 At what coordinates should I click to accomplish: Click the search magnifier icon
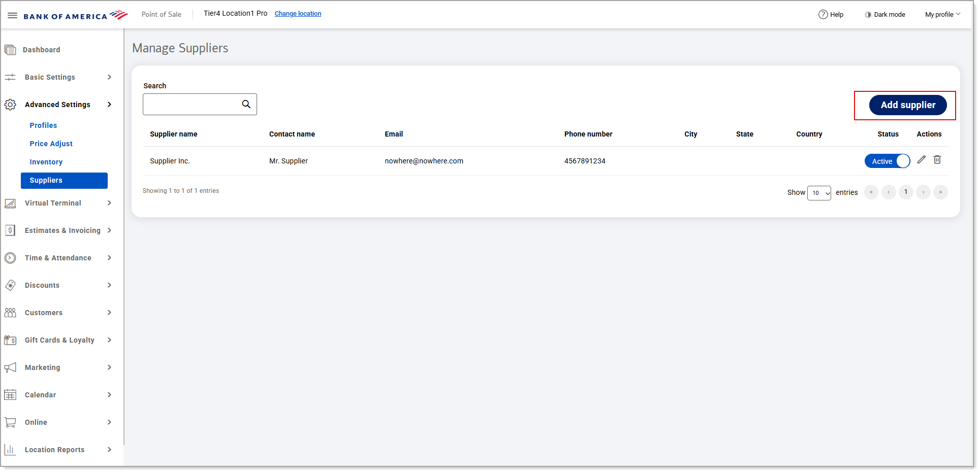pyautogui.click(x=246, y=104)
